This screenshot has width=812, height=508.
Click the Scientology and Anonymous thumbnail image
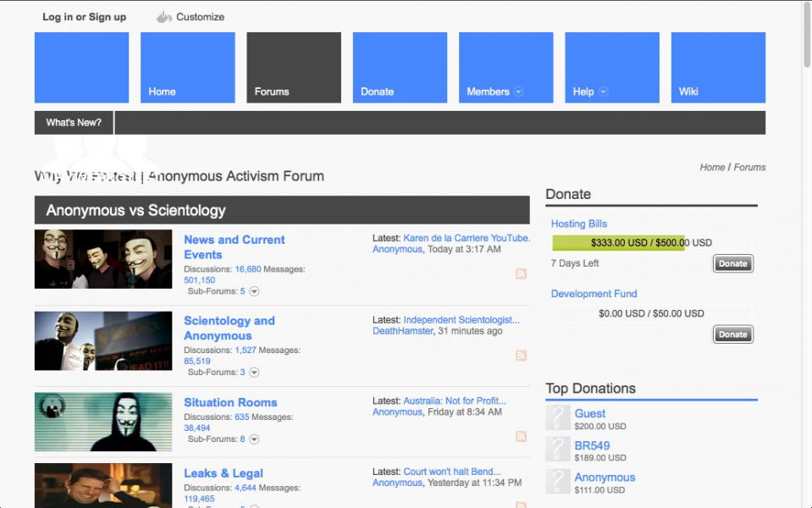point(103,340)
